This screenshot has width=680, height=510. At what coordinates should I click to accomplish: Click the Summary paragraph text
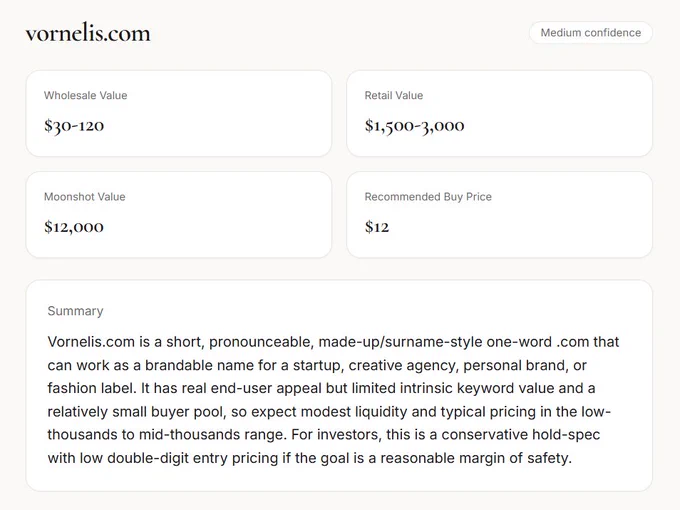[x=333, y=400]
